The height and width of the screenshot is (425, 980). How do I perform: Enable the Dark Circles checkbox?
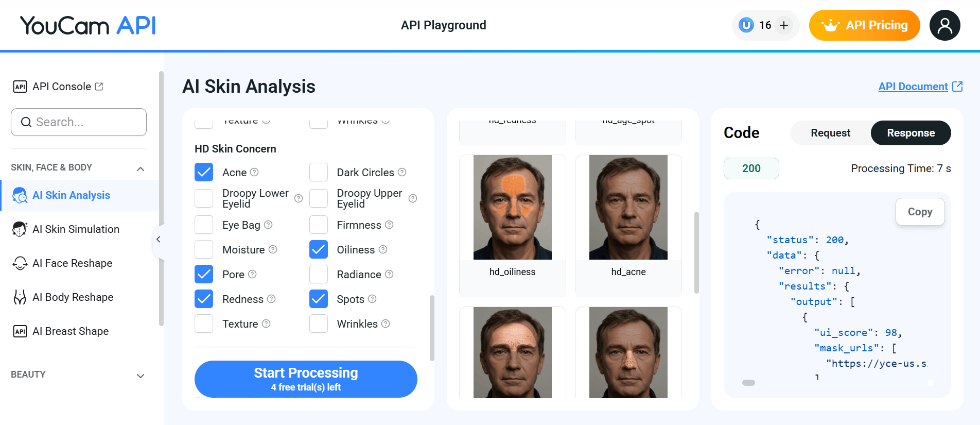[x=319, y=172]
